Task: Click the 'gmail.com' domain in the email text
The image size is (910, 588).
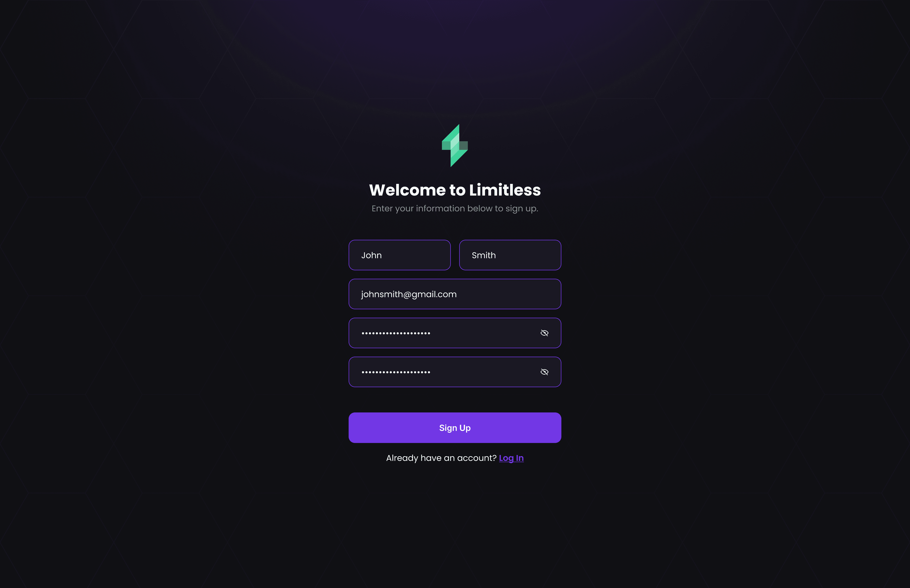Action: tap(434, 294)
